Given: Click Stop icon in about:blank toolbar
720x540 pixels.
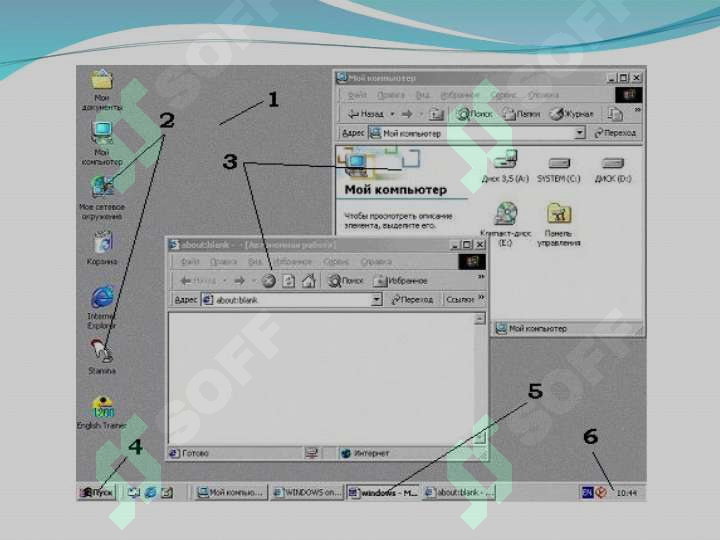Looking at the screenshot, I should [x=269, y=281].
